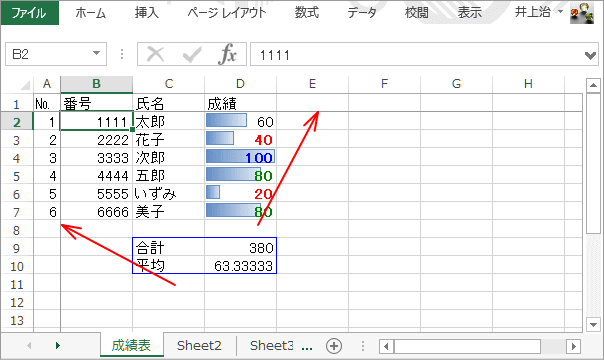
Task: Open the ページ レイアウト tab
Action: [227, 13]
